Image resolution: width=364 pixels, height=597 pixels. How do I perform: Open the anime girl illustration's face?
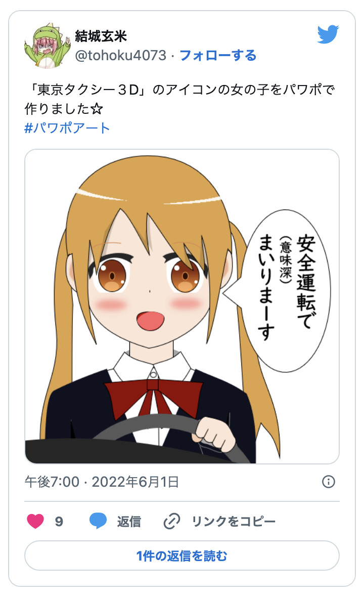[149, 282]
